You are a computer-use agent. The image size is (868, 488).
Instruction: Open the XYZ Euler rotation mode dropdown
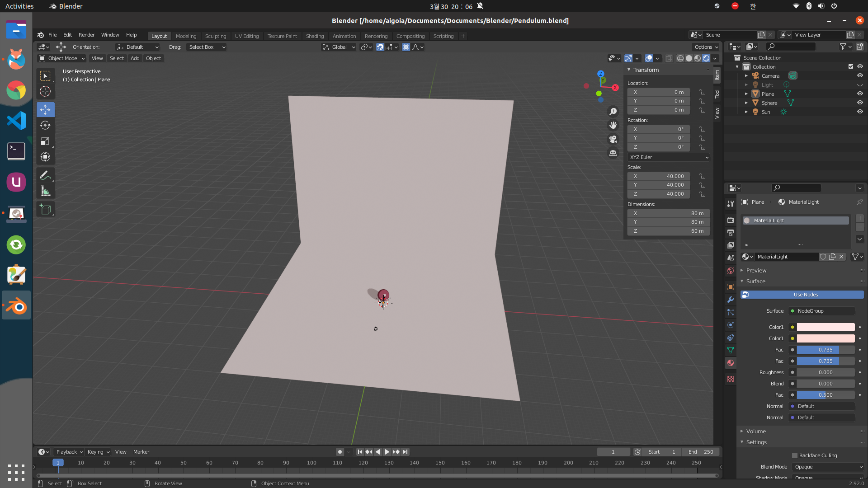(669, 157)
